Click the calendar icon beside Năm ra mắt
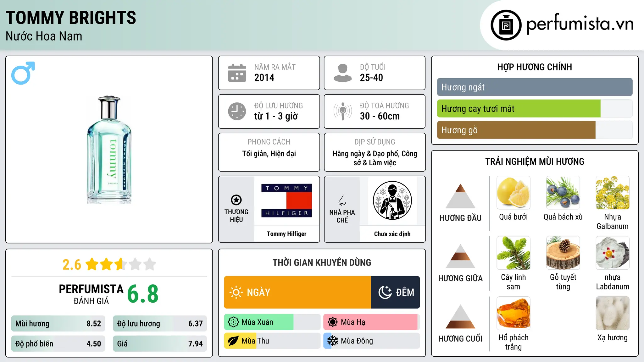The height and width of the screenshot is (362, 644). tap(237, 73)
